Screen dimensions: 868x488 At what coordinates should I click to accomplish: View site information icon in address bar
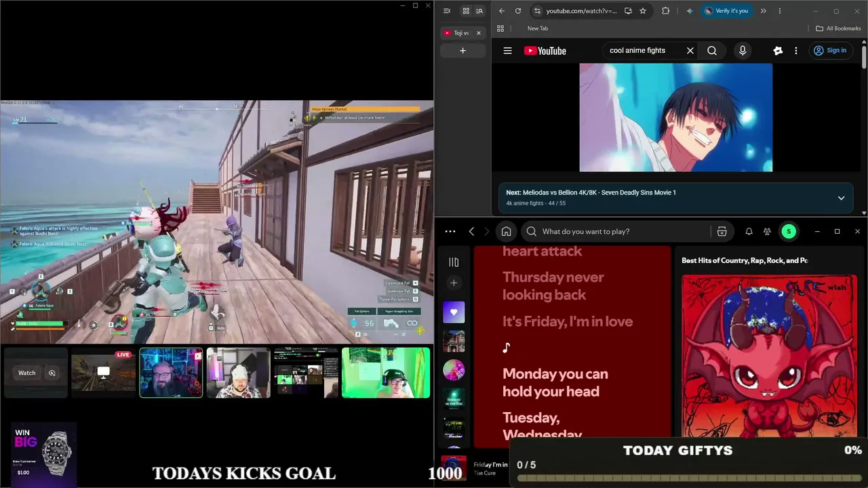537,11
